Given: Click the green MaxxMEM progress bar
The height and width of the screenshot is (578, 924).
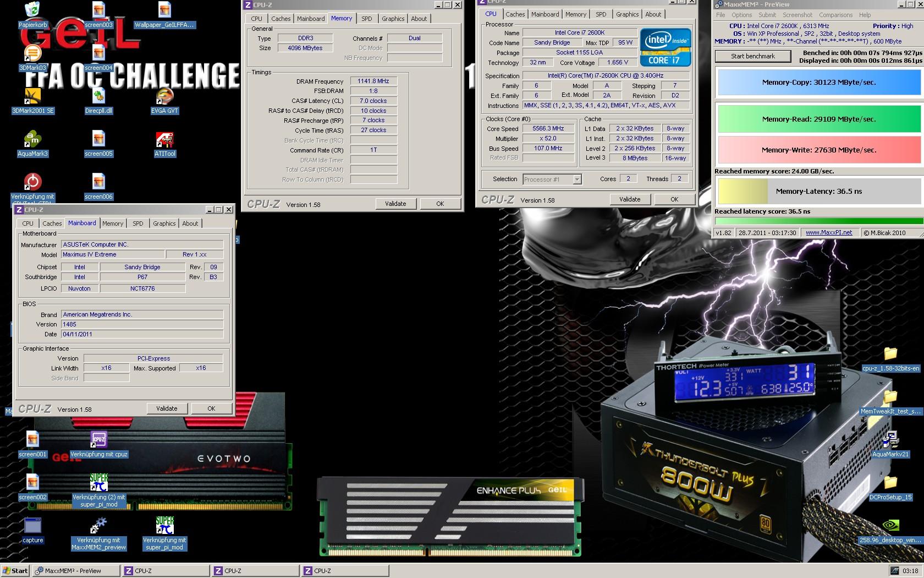Looking at the screenshot, I should tap(818, 221).
